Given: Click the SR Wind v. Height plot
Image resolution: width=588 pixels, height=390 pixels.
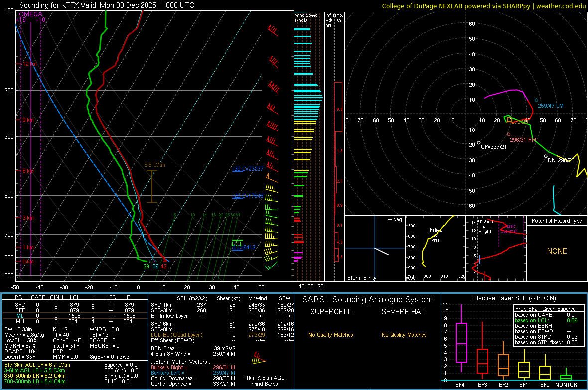Looking at the screenshot, I should point(496,248).
